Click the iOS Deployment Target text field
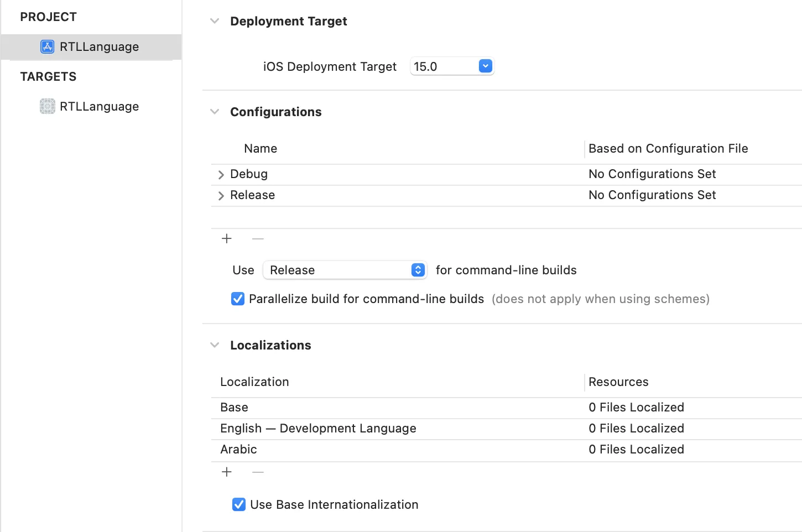This screenshot has width=802, height=532. [x=442, y=66]
